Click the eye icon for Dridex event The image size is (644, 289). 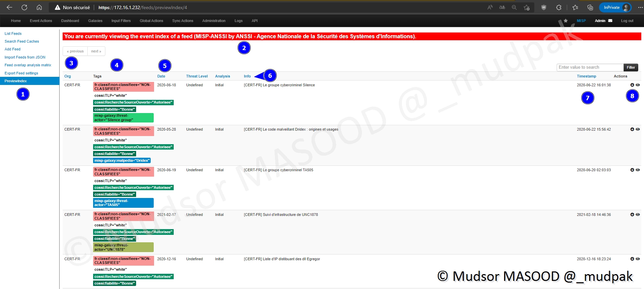638,129
